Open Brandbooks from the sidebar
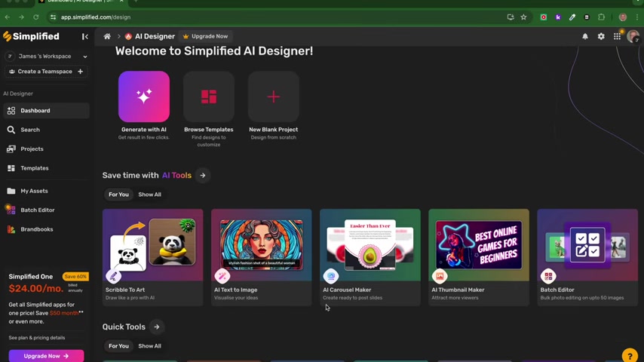Image resolution: width=644 pixels, height=362 pixels. click(36, 229)
